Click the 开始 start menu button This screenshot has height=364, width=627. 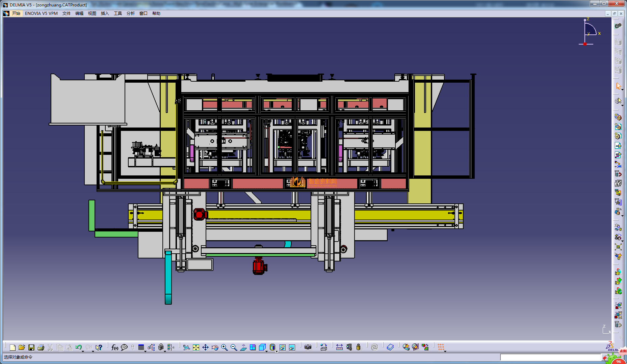[x=16, y=13]
